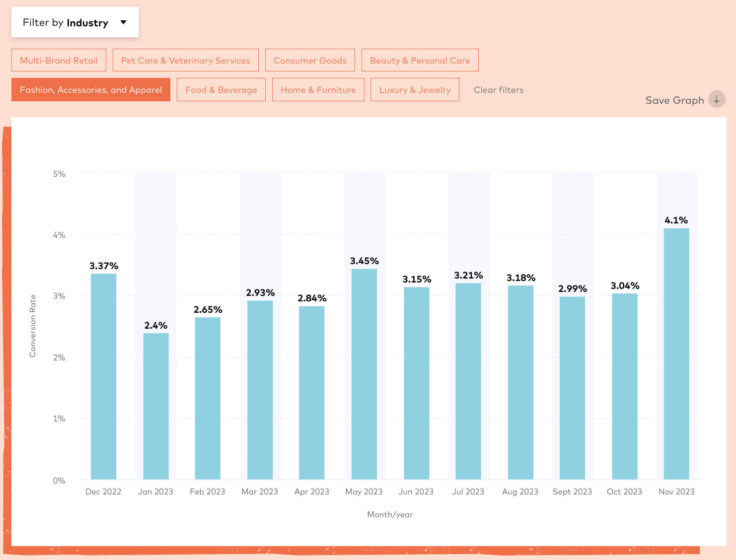Viewport: 736px width, 560px height.
Task: Toggle the Multi-Brand Retail filter
Action: tap(59, 61)
